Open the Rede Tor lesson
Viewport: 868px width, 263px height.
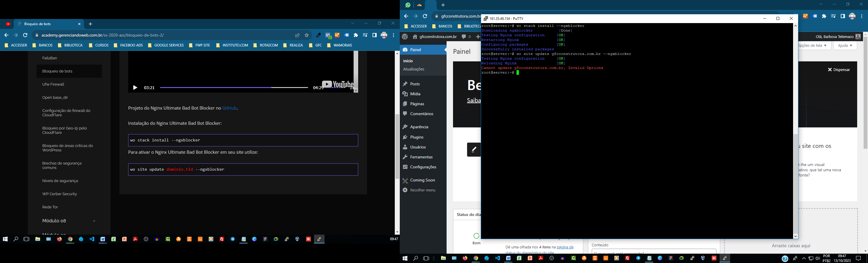click(x=50, y=207)
